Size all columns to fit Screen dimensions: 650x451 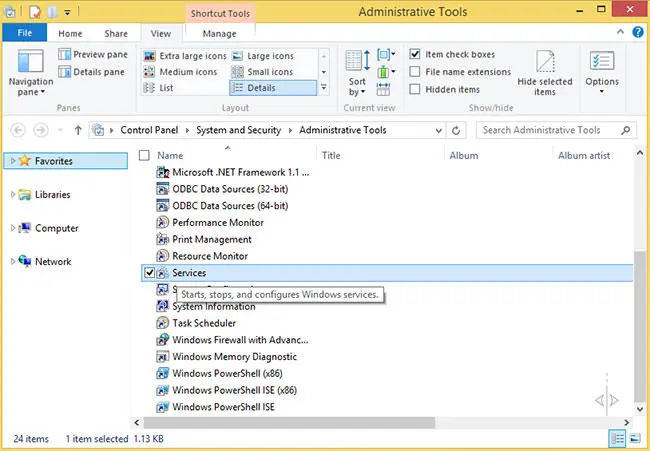(x=383, y=89)
